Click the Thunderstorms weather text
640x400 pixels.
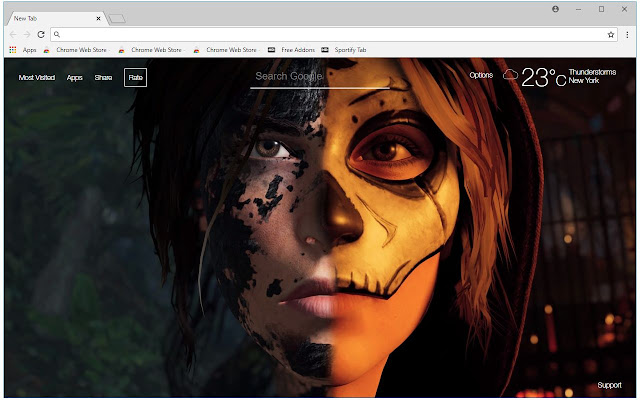coord(592,72)
